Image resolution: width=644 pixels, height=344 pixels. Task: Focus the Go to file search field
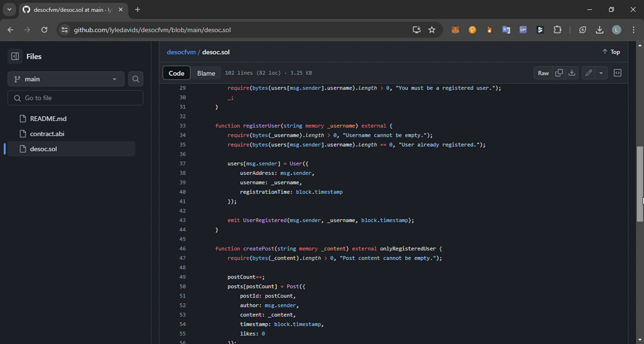click(75, 98)
